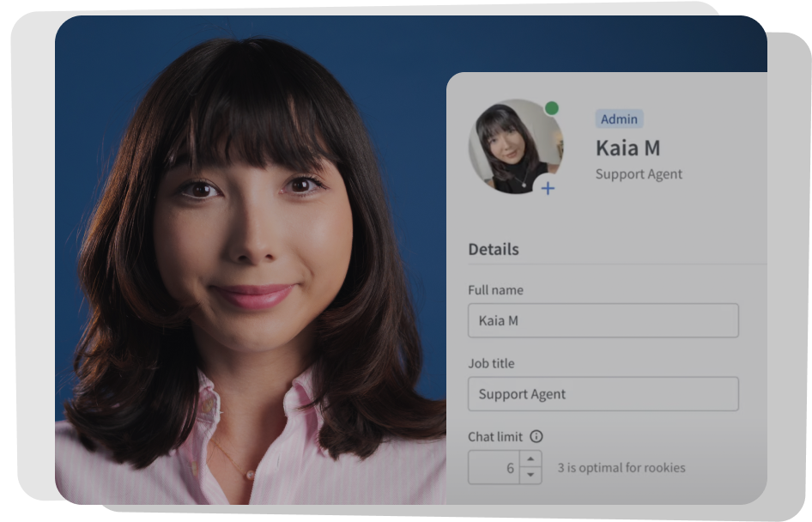The width and height of the screenshot is (812, 522).
Task: Click Support Agent subtitle under the name
Action: click(x=639, y=174)
